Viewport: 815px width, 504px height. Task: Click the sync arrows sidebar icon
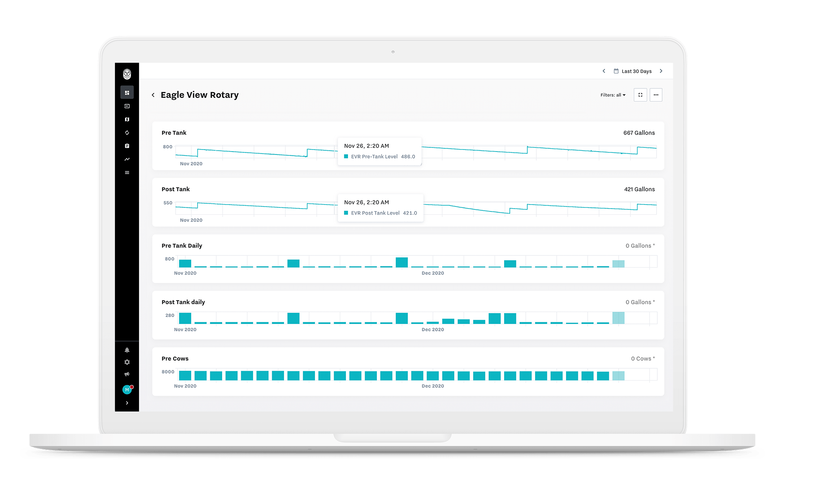[127, 133]
